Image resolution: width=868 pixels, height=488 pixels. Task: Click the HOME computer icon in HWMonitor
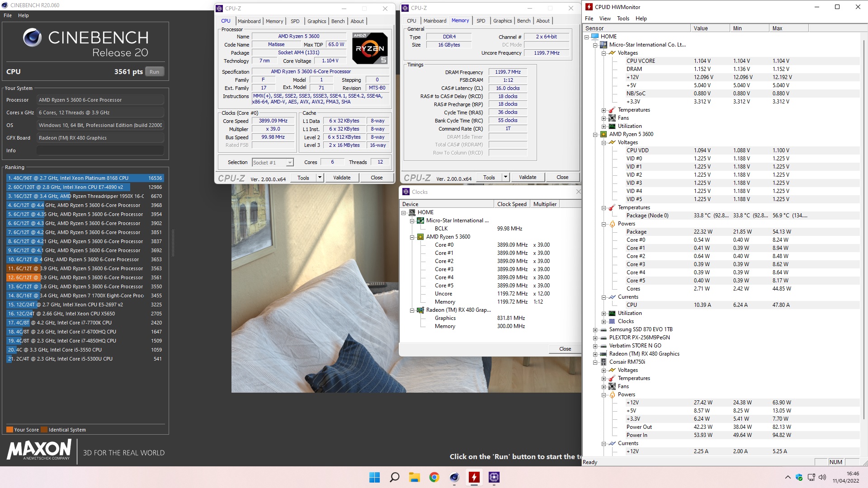click(x=594, y=36)
